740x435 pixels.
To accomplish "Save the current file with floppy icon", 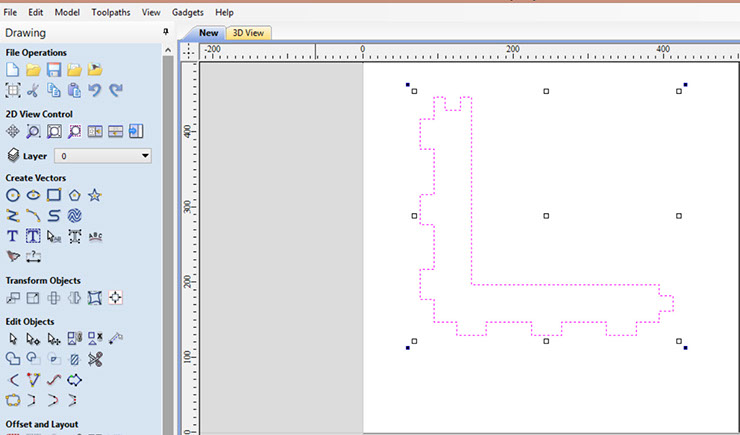I will [54, 69].
